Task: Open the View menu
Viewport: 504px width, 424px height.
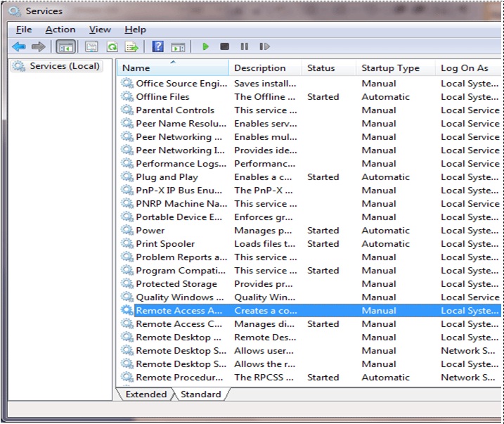Action: click(100, 30)
